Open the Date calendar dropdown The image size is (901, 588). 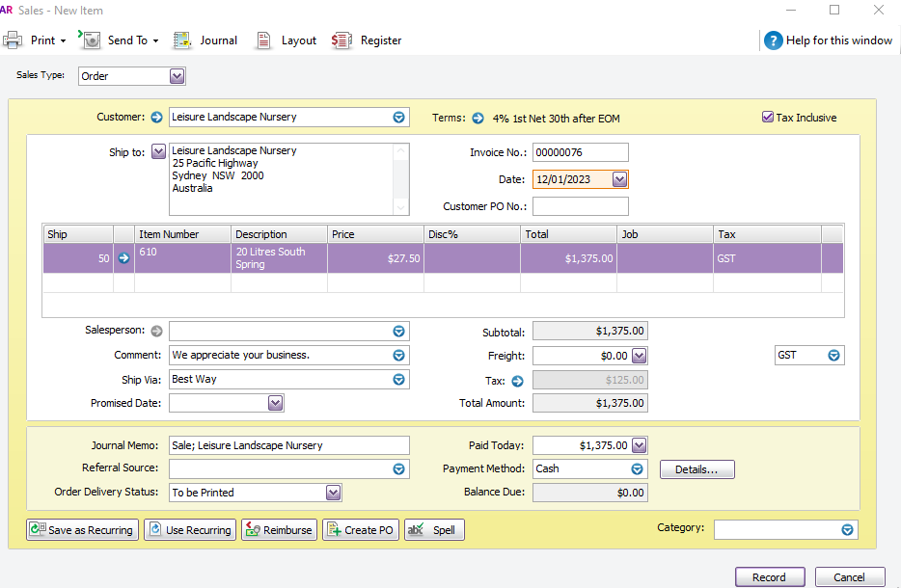619,179
